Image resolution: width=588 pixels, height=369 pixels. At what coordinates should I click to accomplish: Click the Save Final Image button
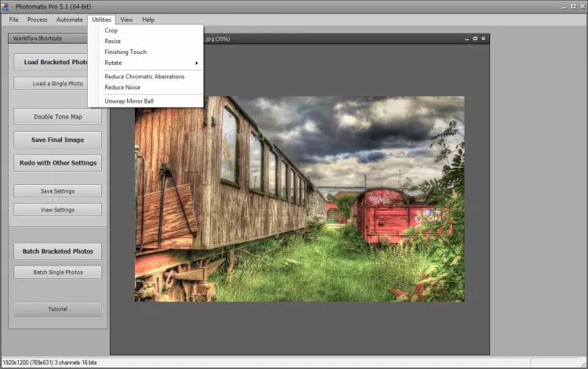coord(57,139)
